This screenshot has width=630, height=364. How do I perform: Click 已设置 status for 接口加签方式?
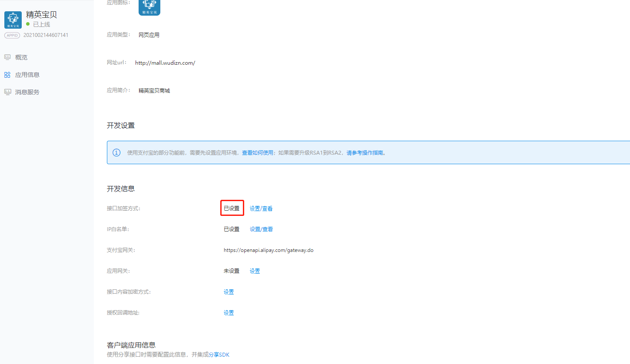pos(232,208)
